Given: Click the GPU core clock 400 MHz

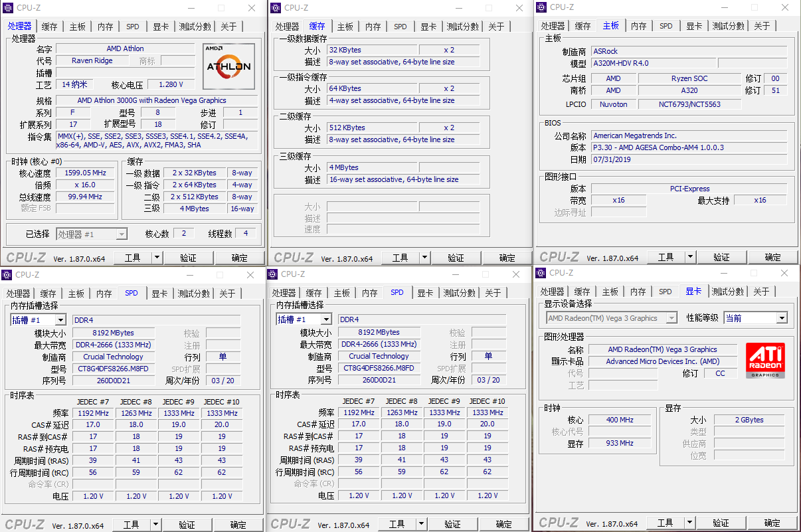Looking at the screenshot, I should 620,420.
